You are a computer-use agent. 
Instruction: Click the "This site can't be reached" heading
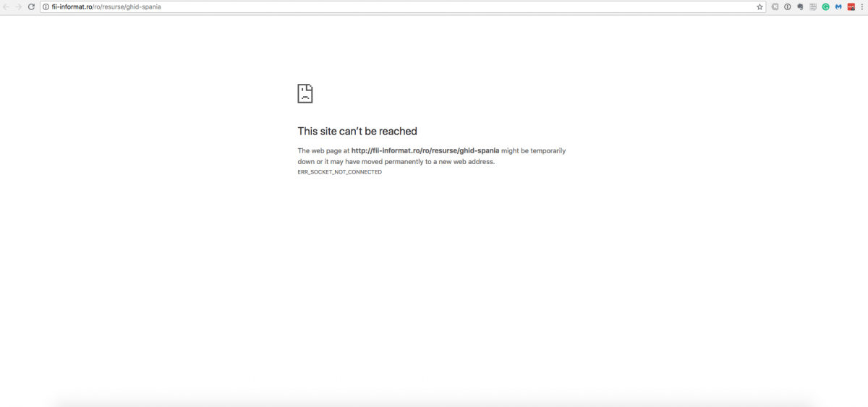pos(357,131)
